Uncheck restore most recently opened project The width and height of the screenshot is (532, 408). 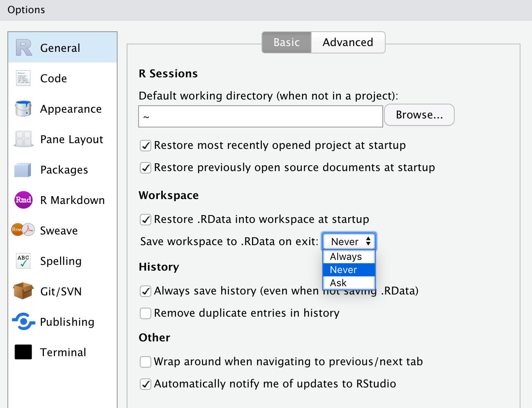point(146,146)
